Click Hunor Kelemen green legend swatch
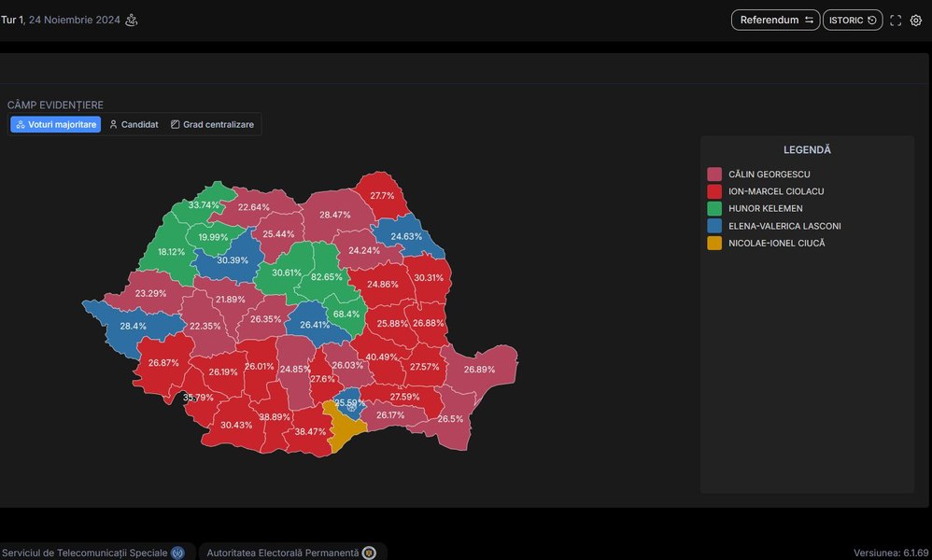 tap(714, 208)
